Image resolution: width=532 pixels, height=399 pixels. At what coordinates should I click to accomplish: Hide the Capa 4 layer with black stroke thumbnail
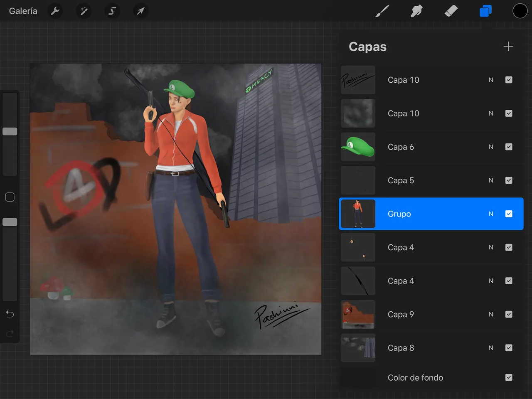pos(509,281)
